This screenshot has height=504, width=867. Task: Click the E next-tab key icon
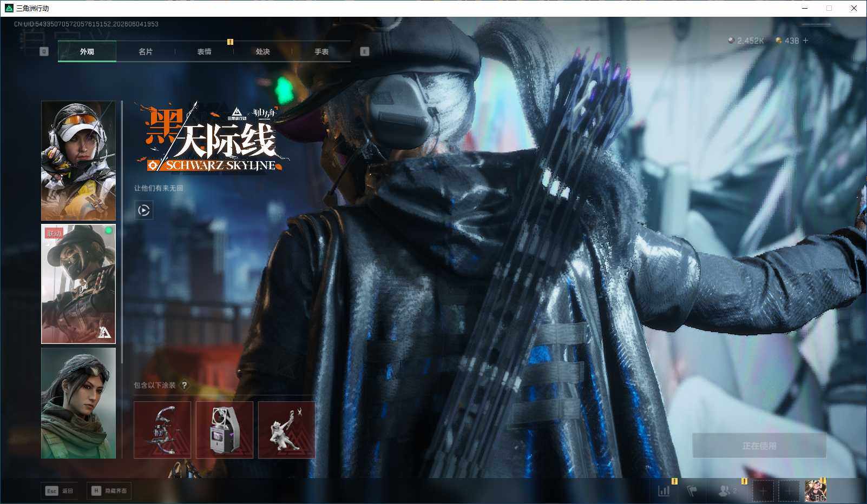click(x=365, y=51)
